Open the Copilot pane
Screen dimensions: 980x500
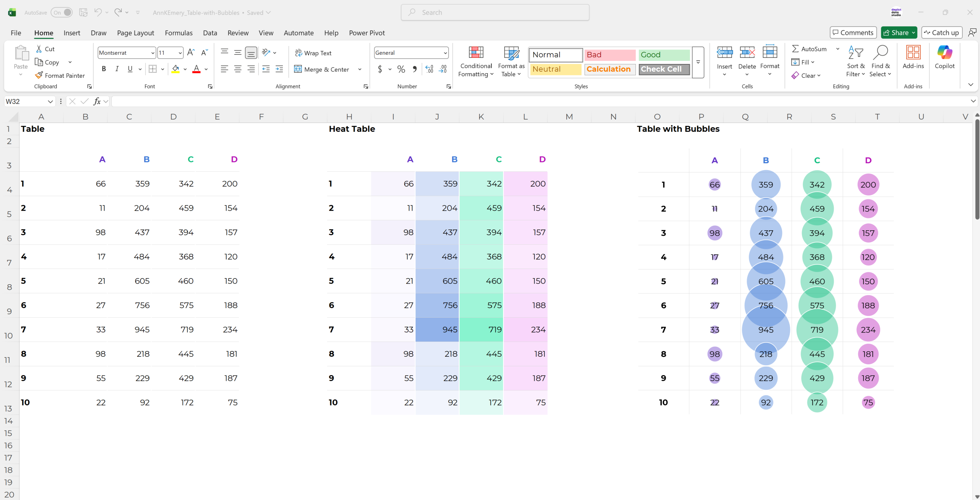pos(945,59)
